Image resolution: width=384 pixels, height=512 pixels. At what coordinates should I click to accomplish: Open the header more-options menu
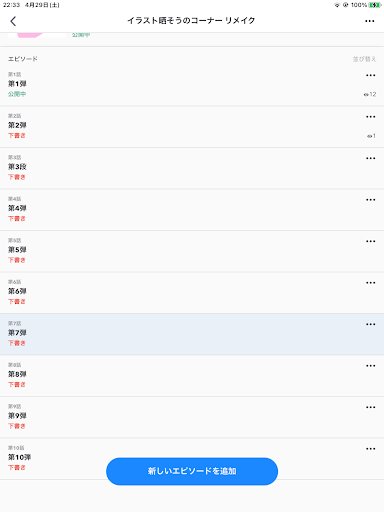click(370, 21)
